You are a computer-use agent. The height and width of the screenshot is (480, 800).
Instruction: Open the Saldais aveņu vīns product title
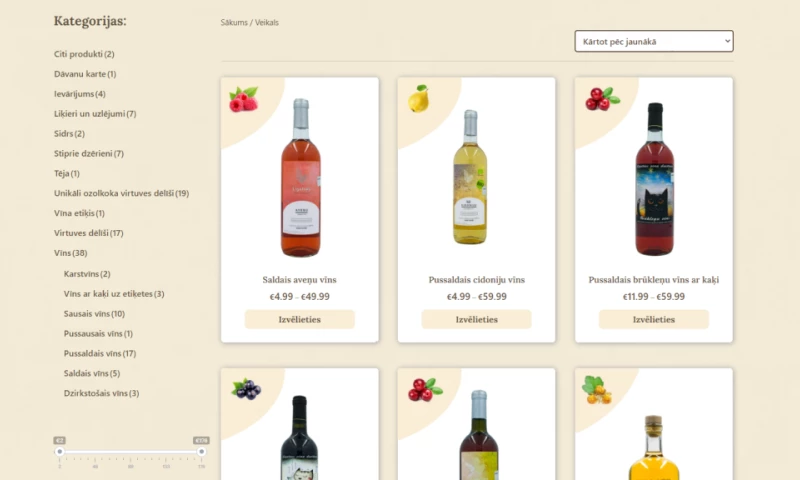tap(299, 280)
